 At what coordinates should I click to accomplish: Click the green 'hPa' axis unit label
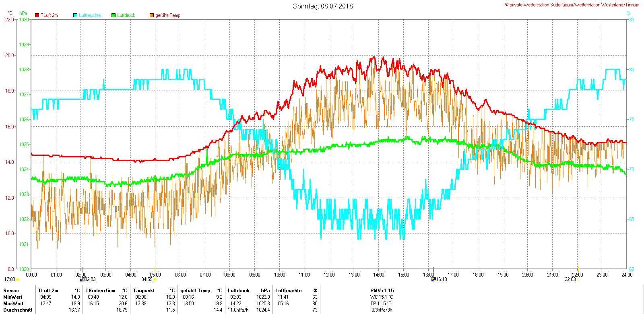(23, 13)
